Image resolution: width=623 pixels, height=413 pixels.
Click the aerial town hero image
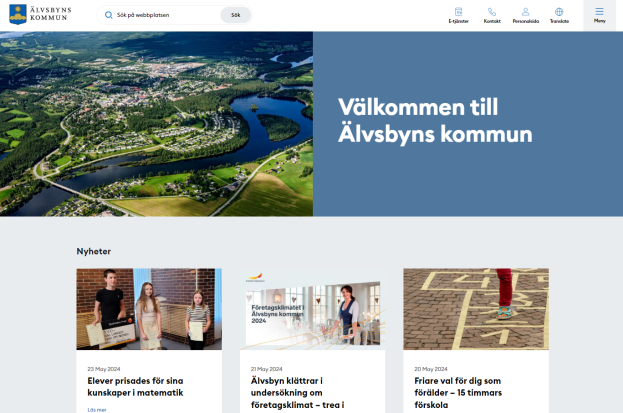point(156,123)
